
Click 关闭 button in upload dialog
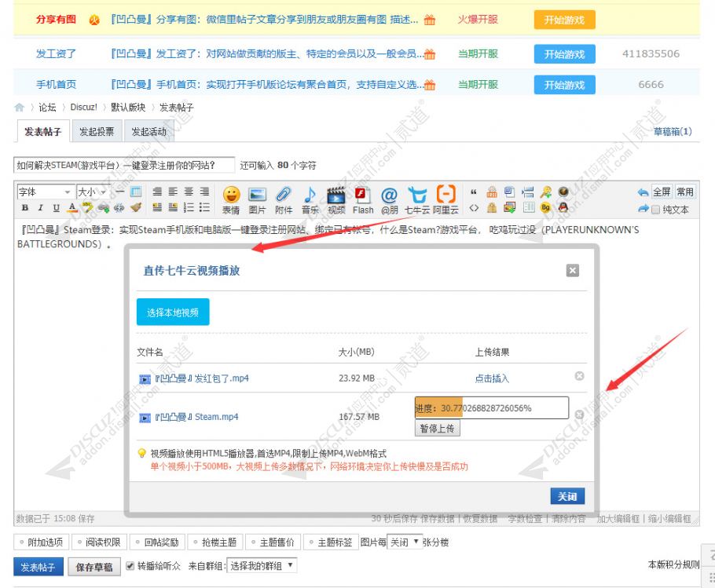pyautogui.click(x=567, y=496)
